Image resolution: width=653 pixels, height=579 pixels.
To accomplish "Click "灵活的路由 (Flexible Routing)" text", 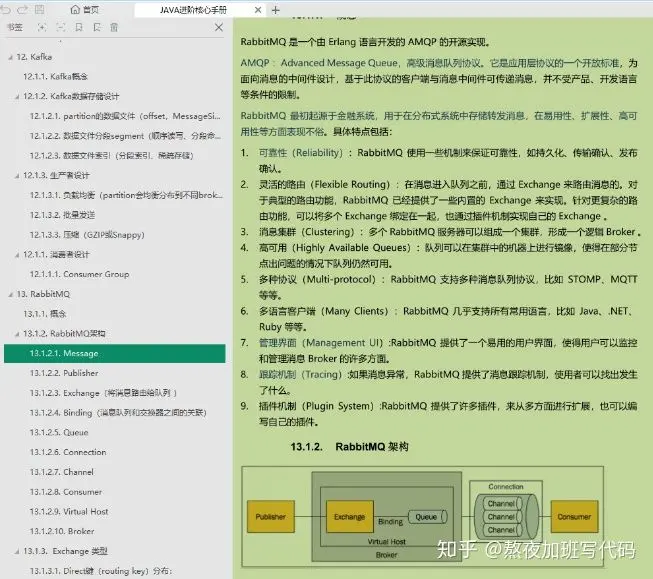I will tap(325, 185).
